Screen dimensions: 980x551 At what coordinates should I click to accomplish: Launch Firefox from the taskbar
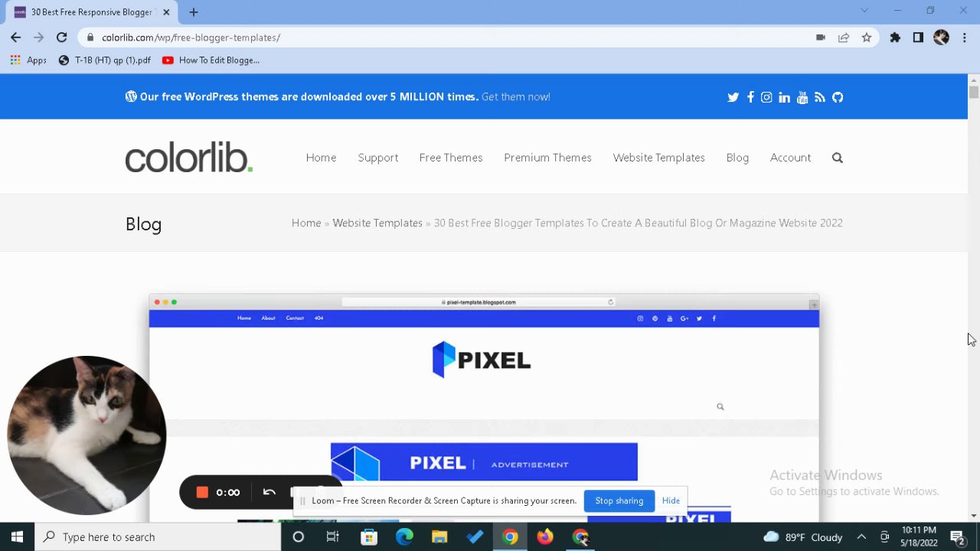[545, 537]
